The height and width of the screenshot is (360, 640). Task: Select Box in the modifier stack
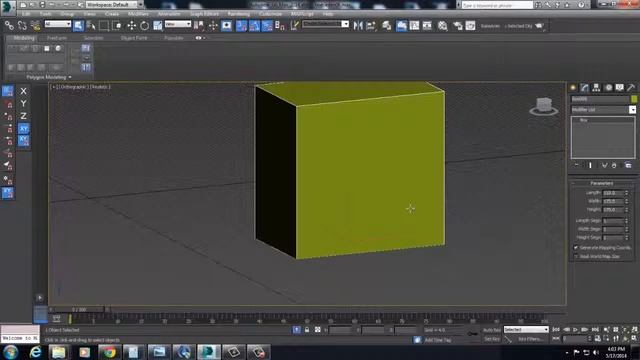(x=584, y=120)
